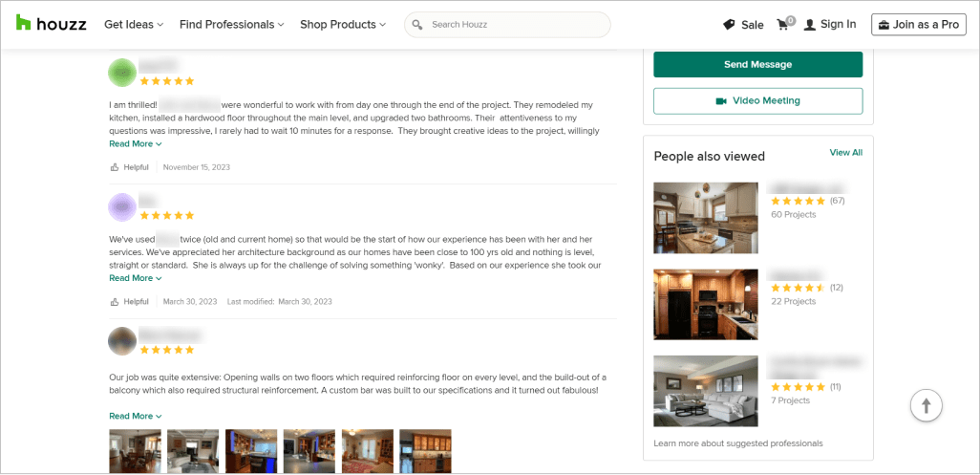Image resolution: width=980 pixels, height=475 pixels.
Task: Click thumbs-up Helpful on March 30 review
Action: pyautogui.click(x=115, y=302)
